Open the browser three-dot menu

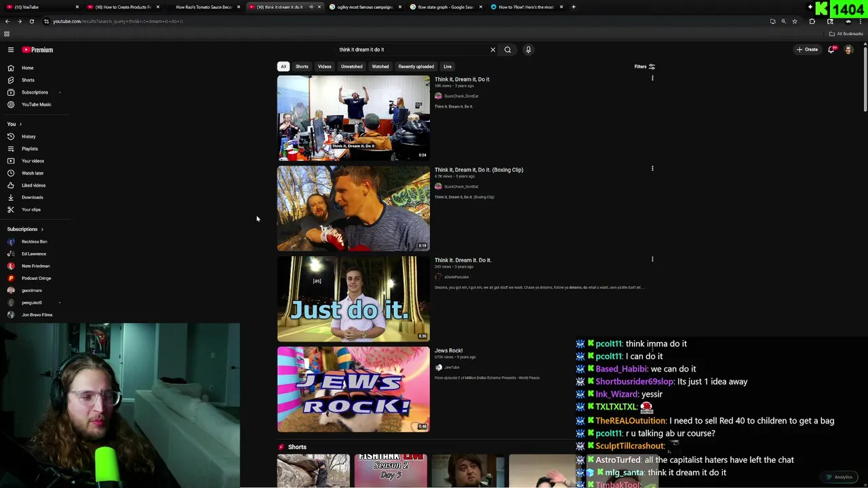860,21
